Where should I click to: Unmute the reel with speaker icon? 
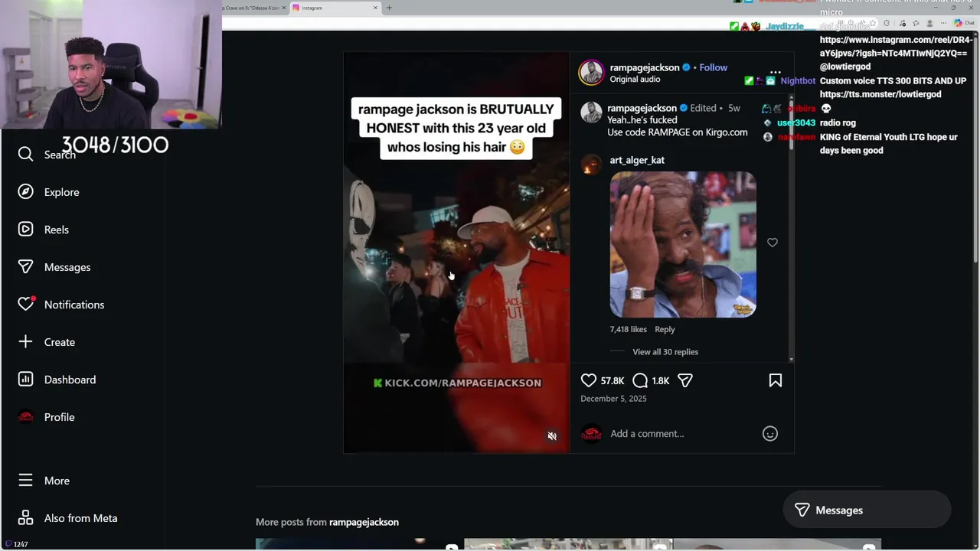(552, 436)
